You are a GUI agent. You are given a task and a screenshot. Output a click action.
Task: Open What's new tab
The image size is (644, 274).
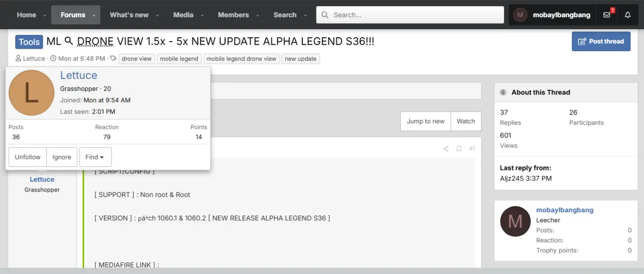point(129,15)
